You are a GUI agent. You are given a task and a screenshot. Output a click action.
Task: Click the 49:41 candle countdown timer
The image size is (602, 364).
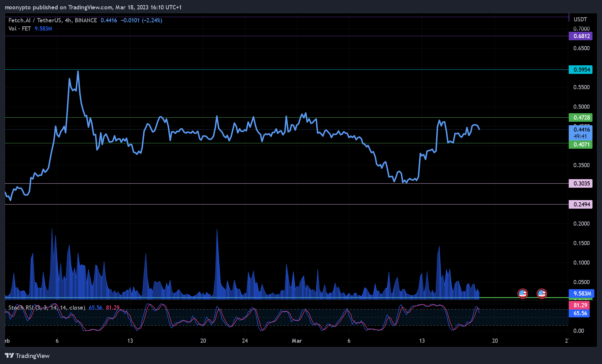(x=580, y=136)
